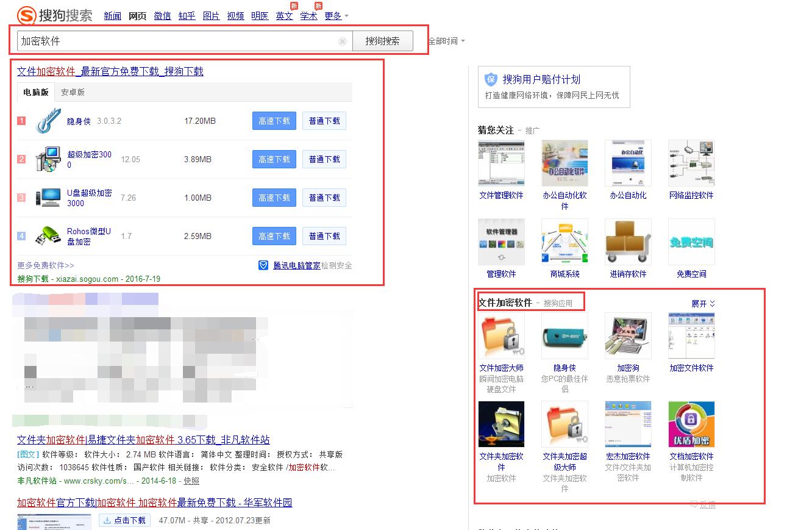Viewport: 812px width, 530px height.
Task: Click the 文件夹加密软件 app icon
Action: 501,424
